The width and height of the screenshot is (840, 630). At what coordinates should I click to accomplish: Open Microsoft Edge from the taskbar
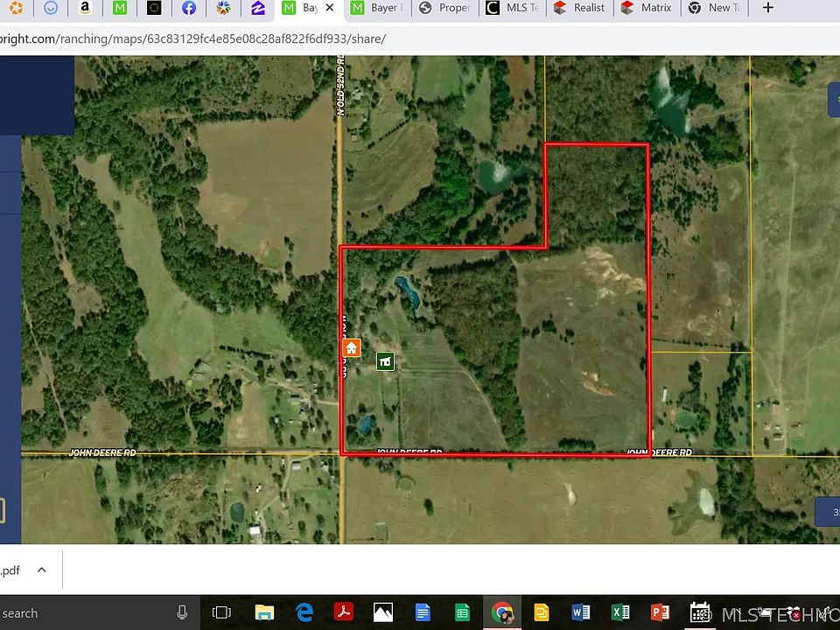point(304,612)
